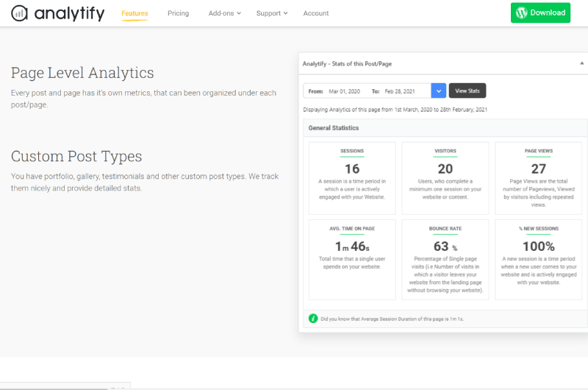This screenshot has width=588, height=390.
Task: Click 'Every post and page has it's own metrics' paragraph
Action: [143, 99]
